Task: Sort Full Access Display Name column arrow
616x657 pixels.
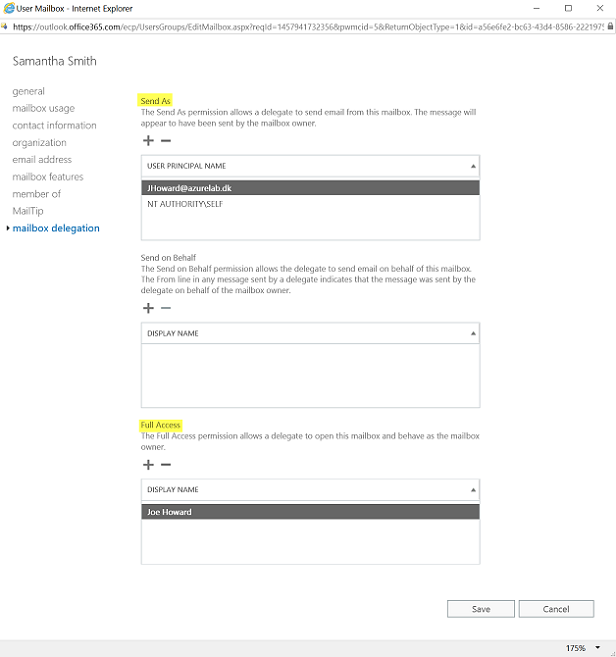Action: pyautogui.click(x=473, y=489)
